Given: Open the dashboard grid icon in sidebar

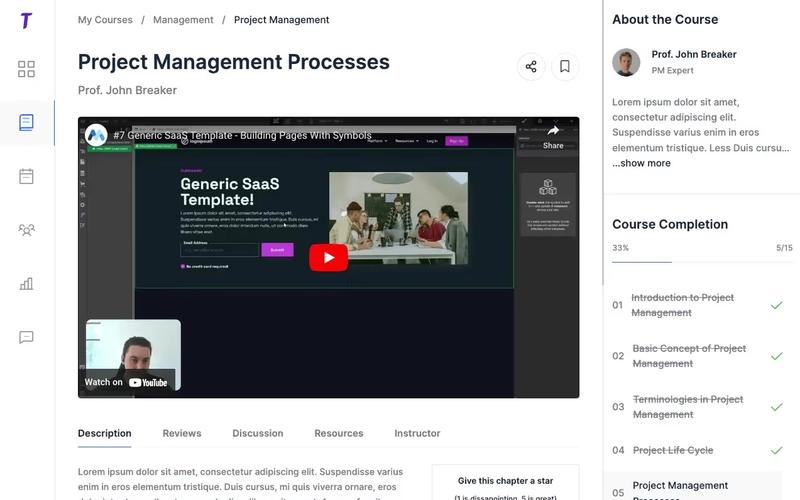Looking at the screenshot, I should 27,69.
